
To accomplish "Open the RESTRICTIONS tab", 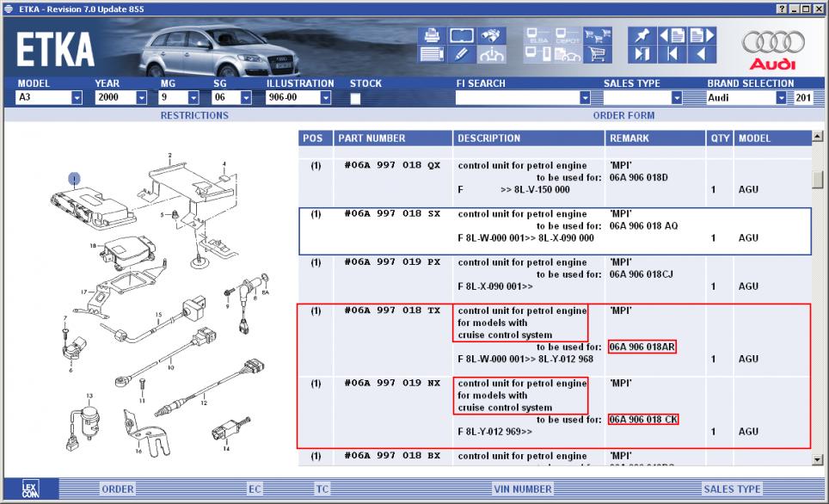I will (194, 115).
